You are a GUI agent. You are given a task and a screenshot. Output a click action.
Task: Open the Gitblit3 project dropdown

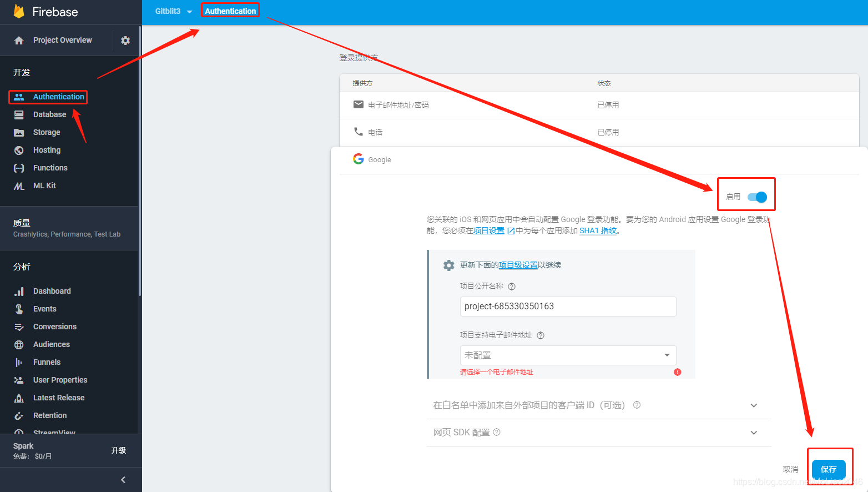point(174,11)
